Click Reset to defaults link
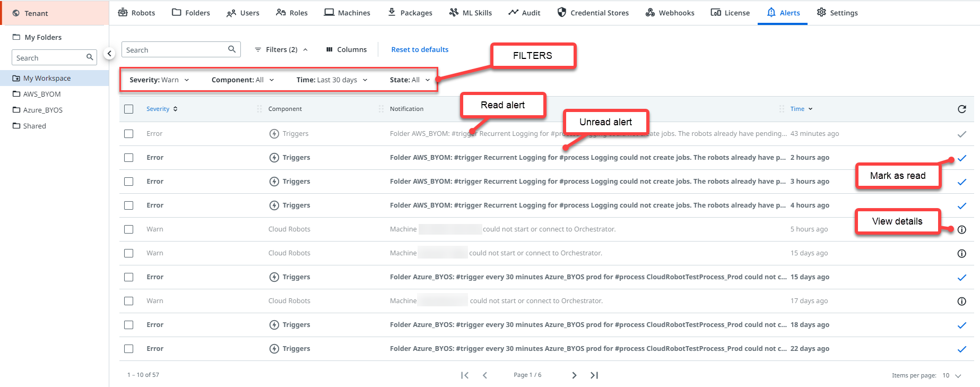 click(x=420, y=49)
